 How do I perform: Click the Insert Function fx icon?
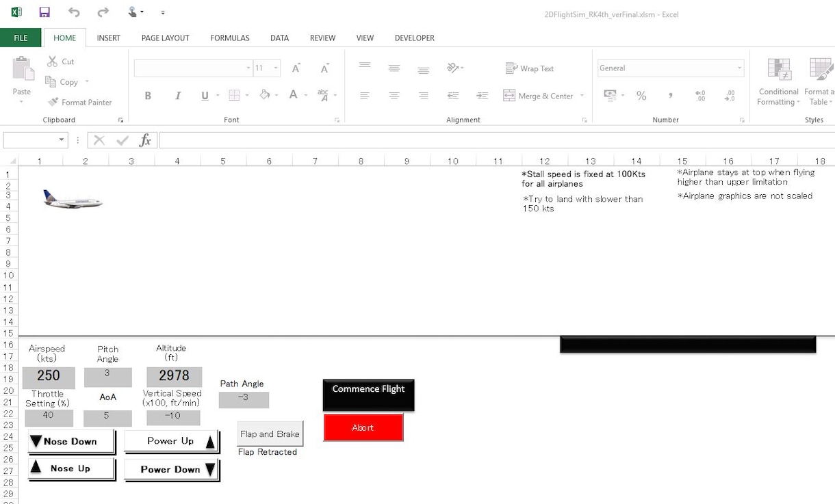point(145,140)
